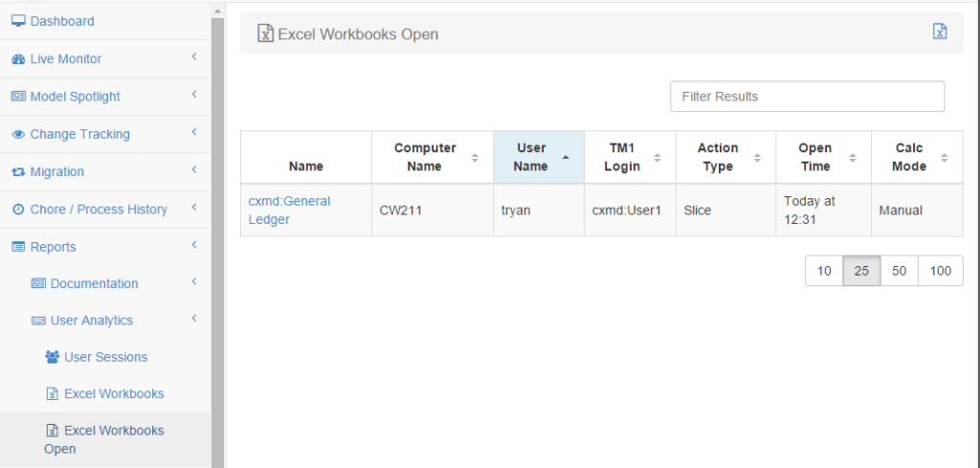Collapse the Reports section chevron
The image size is (980, 468).
(193, 246)
